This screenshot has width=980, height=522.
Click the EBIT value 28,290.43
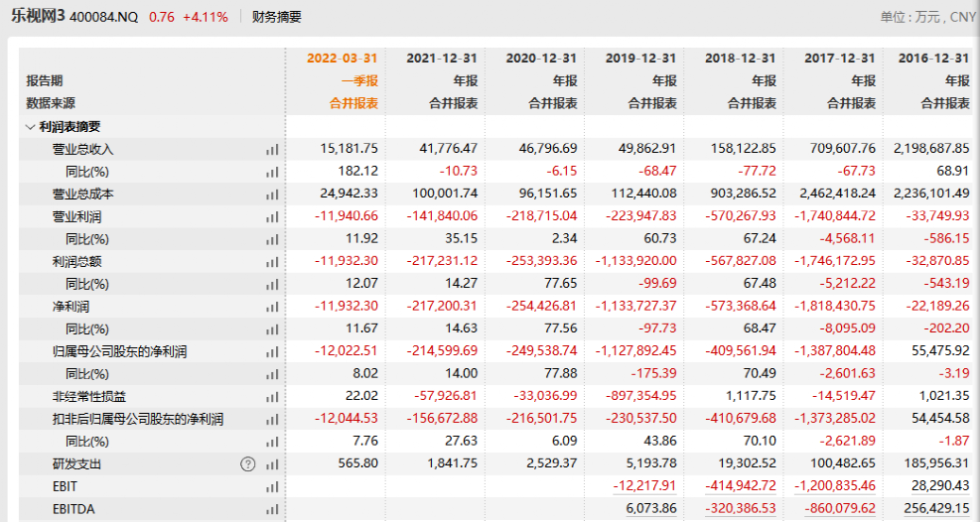click(940, 486)
